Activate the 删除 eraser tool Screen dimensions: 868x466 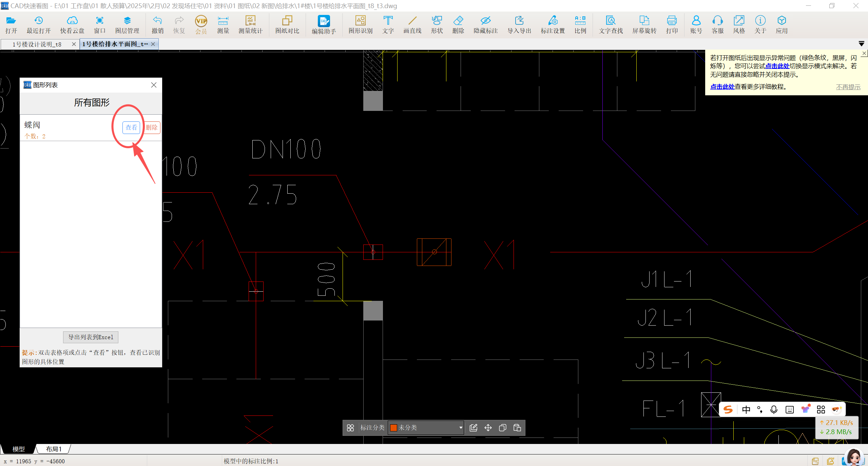tap(458, 25)
